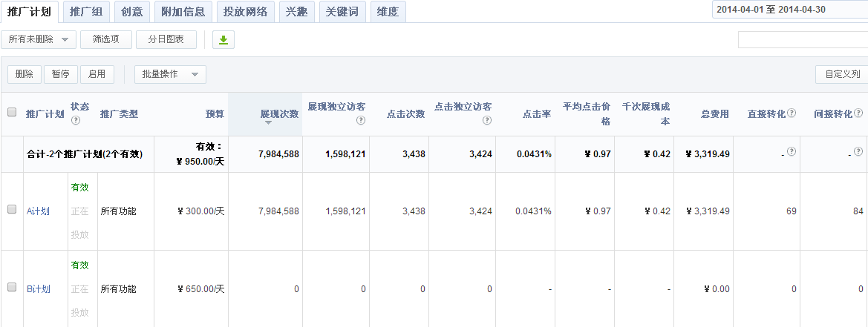Screen dimensions: 868x327
Task: Click help icon under 状态 column header
Action: pyautogui.click(x=75, y=121)
